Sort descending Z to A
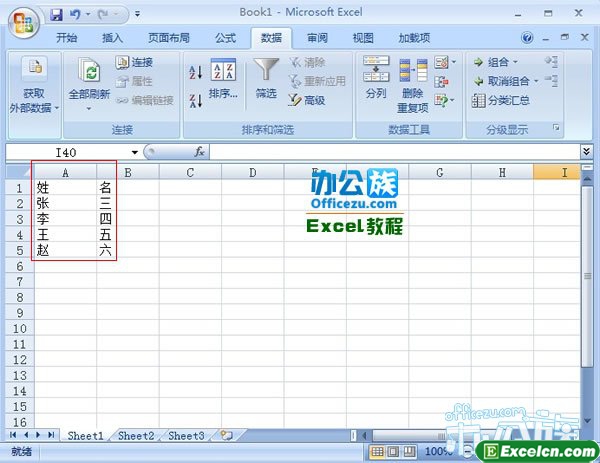Viewport: 600px width, 463px height. 196,101
